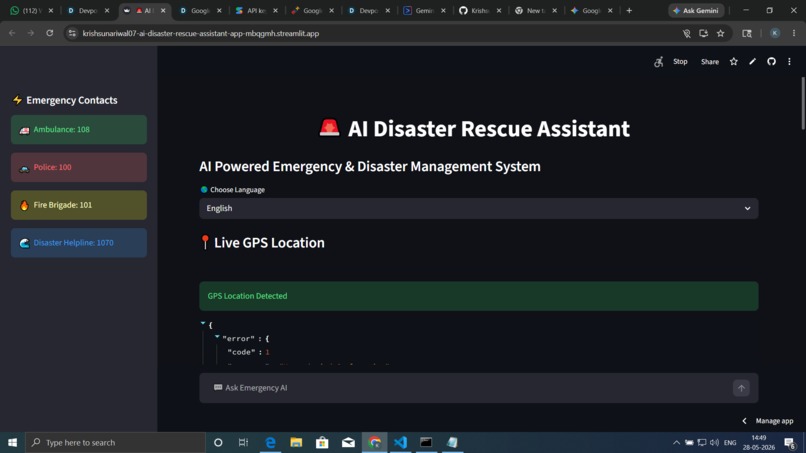Select the Police: 100 contact card
This screenshot has height=453, width=806.
[79, 167]
